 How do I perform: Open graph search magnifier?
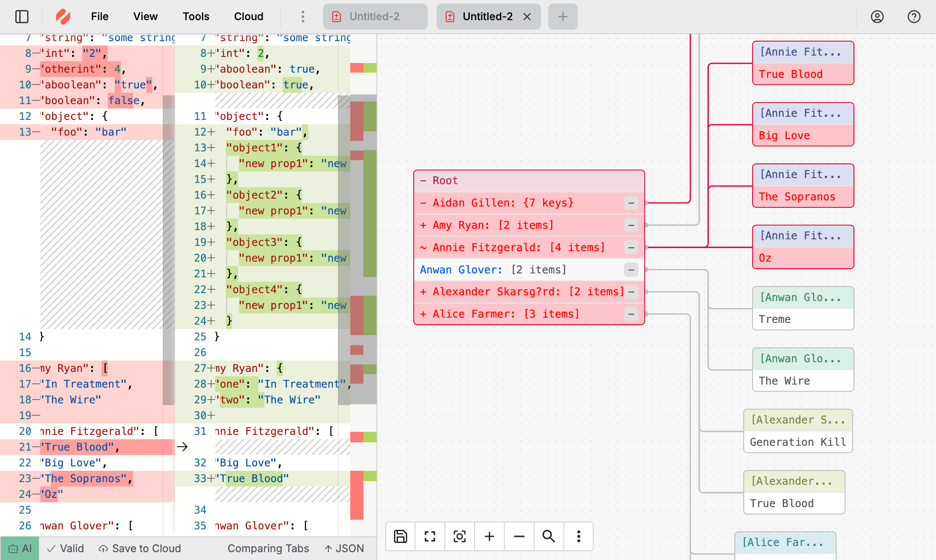[x=549, y=536]
